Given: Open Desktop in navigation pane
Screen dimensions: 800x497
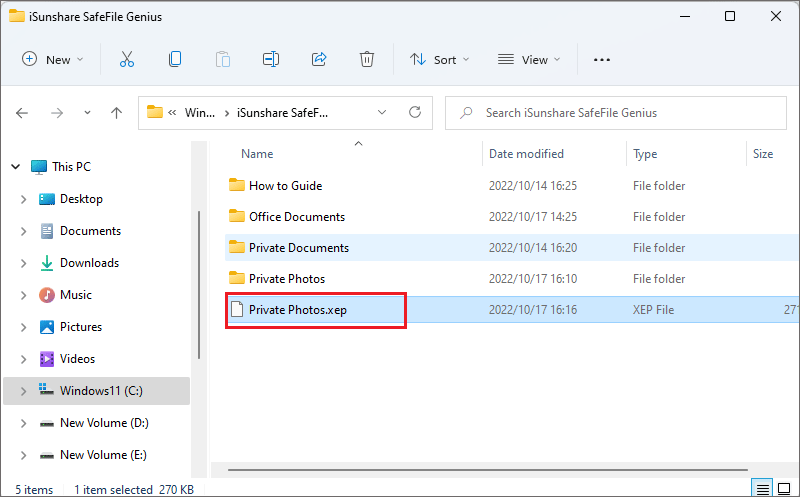Looking at the screenshot, I should (x=81, y=199).
